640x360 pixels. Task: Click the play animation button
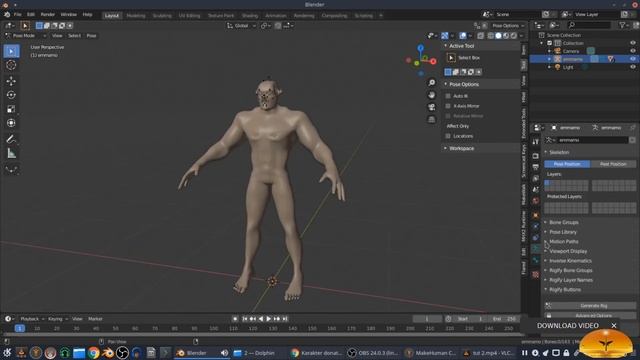click(269, 319)
